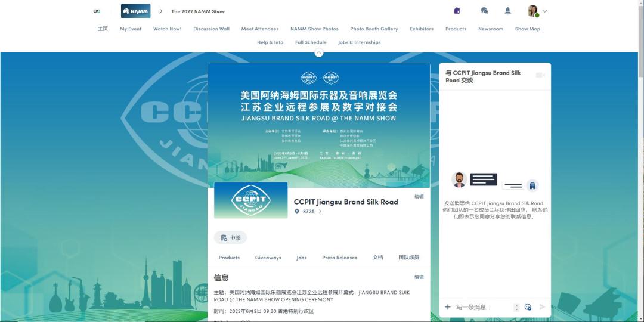Click the message box size stepper arrows

516,307
